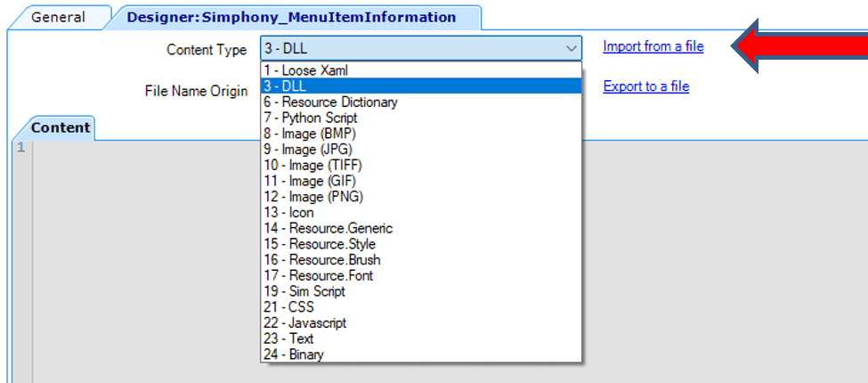Click Import from a file link
This screenshot has height=383, width=868.
pyautogui.click(x=653, y=46)
